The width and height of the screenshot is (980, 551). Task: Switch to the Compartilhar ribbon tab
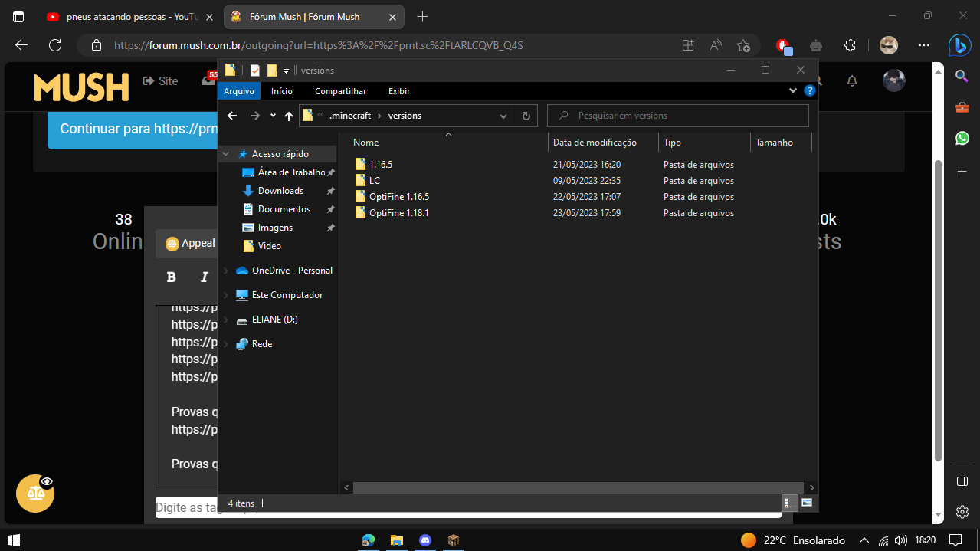[340, 91]
